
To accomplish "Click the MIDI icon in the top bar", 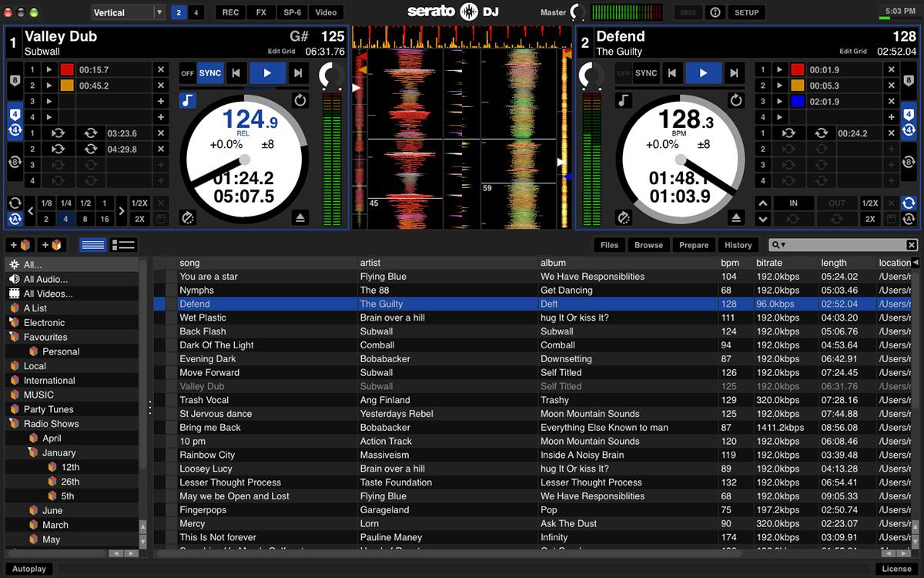I will [x=688, y=12].
